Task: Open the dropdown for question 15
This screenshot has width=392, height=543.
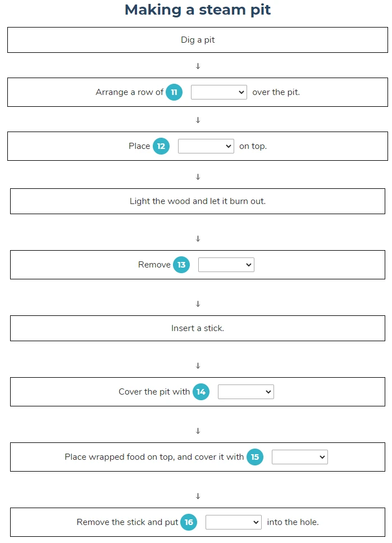Action: coord(300,457)
